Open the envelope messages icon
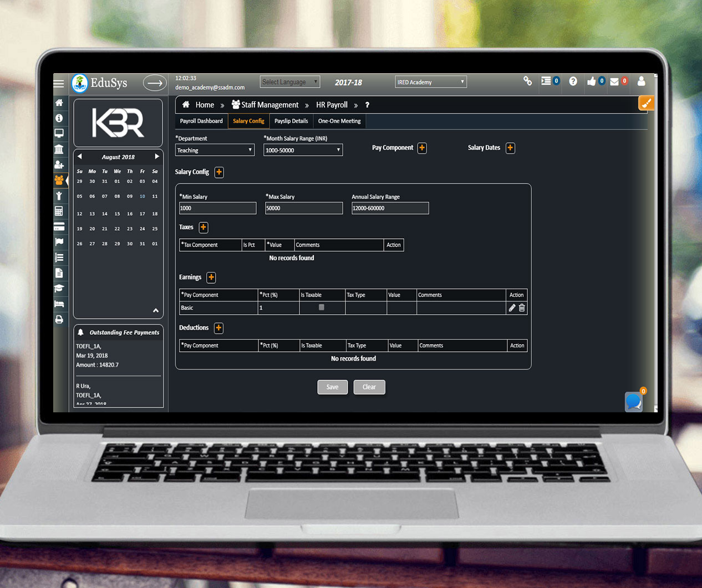 click(614, 81)
